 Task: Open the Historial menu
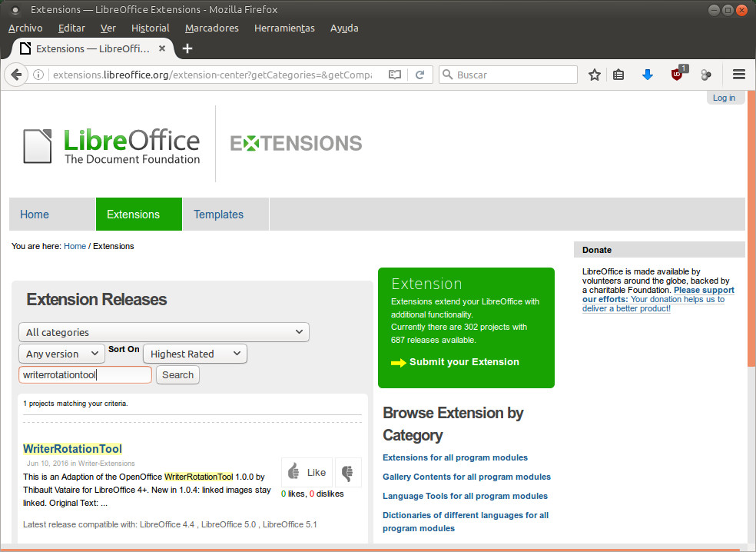click(x=151, y=28)
